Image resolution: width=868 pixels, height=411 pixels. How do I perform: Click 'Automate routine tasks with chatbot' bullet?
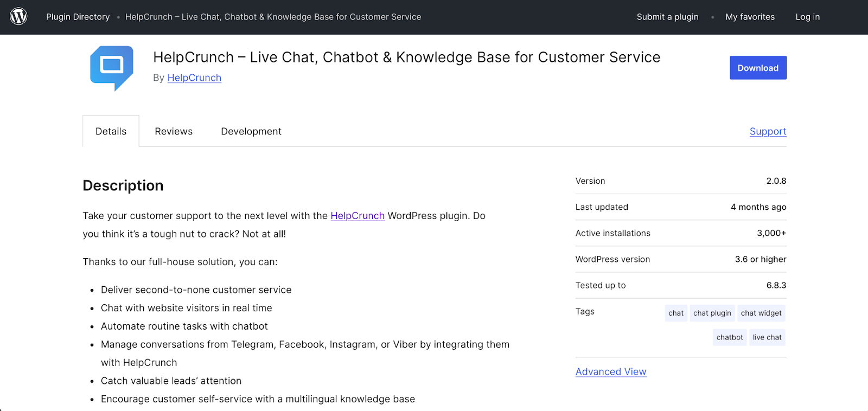[x=184, y=326]
